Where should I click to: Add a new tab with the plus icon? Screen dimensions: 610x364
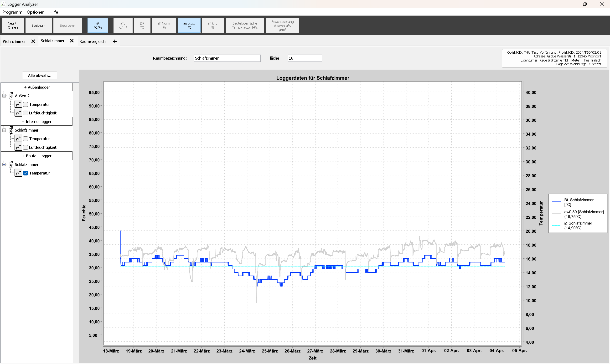pos(115,41)
